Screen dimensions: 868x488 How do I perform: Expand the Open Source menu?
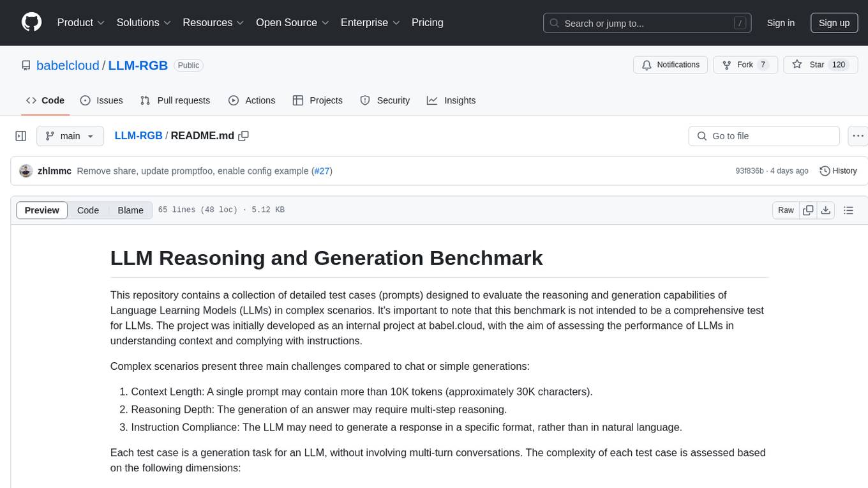[292, 22]
